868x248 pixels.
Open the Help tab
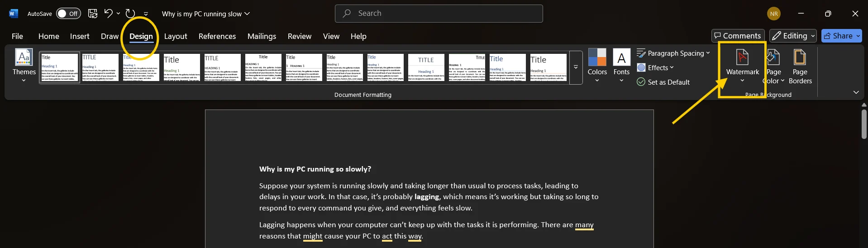pyautogui.click(x=358, y=36)
